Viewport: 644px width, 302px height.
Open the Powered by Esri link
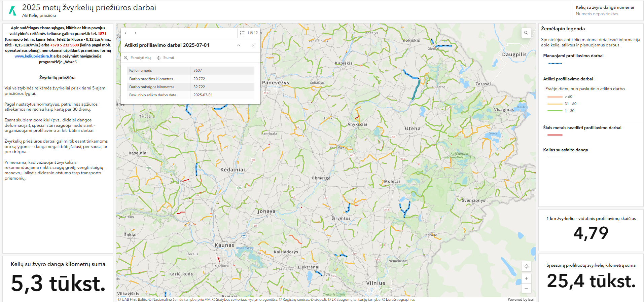click(x=521, y=299)
